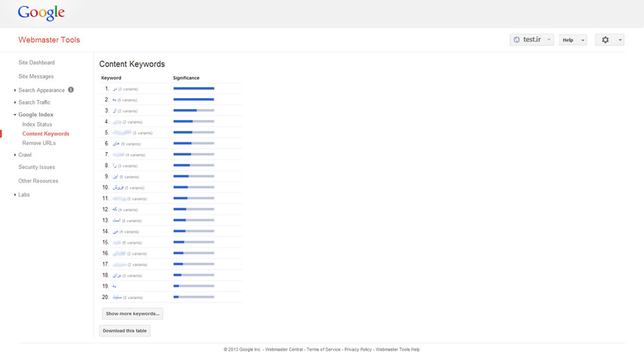
Task: Click keyword number 19 link
Action: tap(115, 286)
